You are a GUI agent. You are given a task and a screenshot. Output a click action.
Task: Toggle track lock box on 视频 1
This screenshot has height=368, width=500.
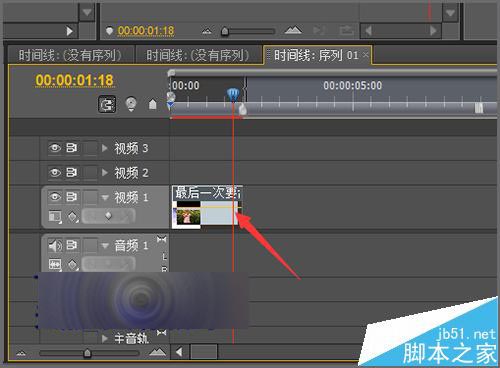click(90, 197)
